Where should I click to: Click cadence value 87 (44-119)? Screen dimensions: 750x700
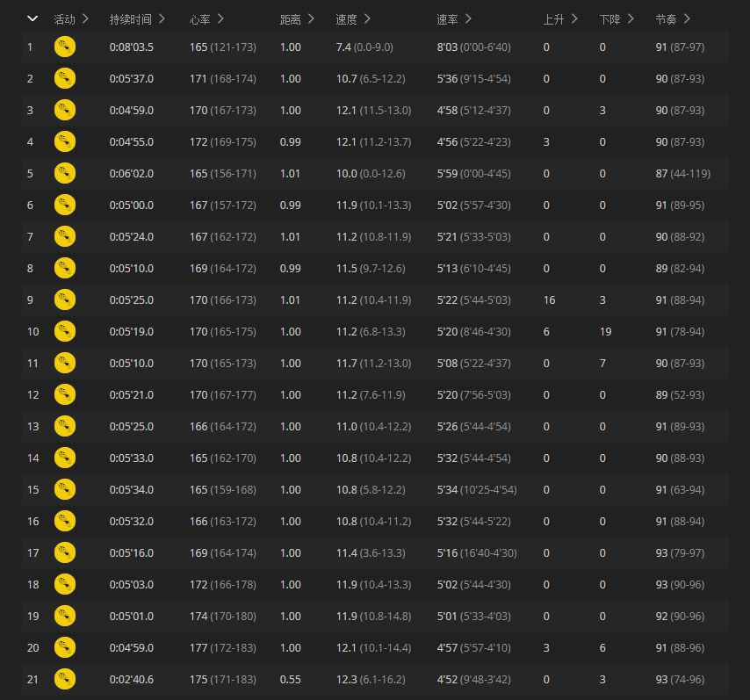tap(682, 173)
